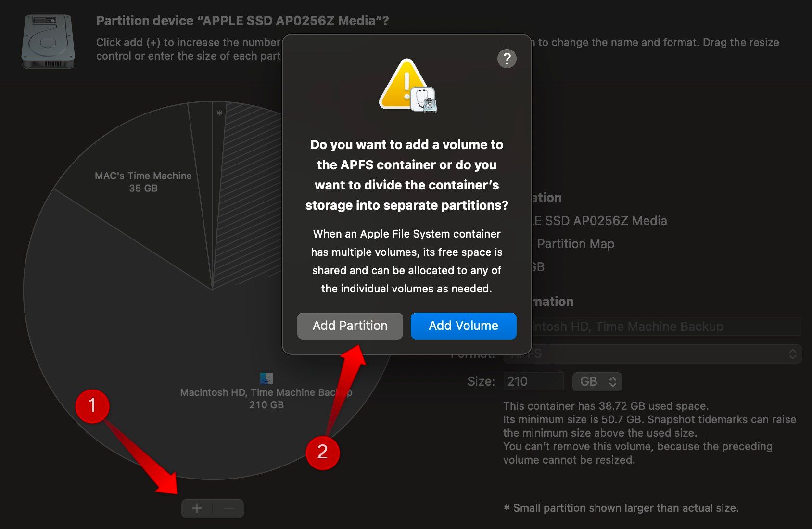Click the small asterisk partition slice
812x529 pixels.
pos(219,144)
